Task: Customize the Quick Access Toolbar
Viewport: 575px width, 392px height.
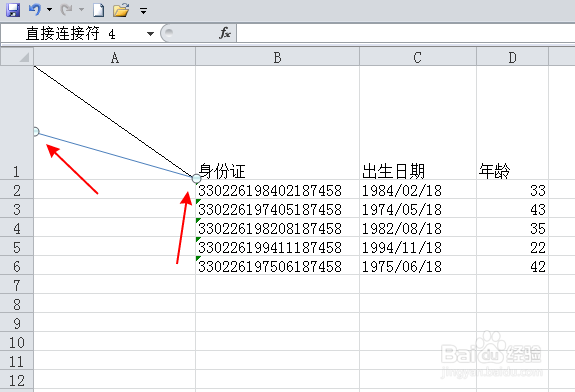Action: pos(143,11)
